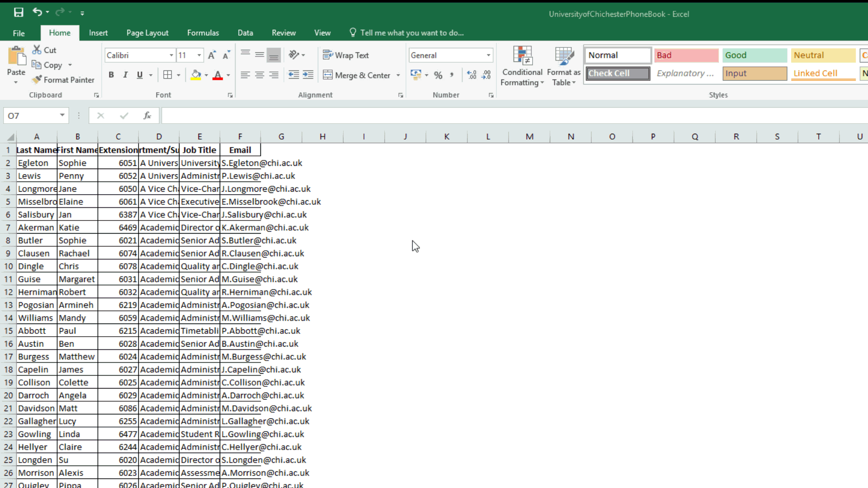Apply Wrap Text to selection

pos(346,55)
